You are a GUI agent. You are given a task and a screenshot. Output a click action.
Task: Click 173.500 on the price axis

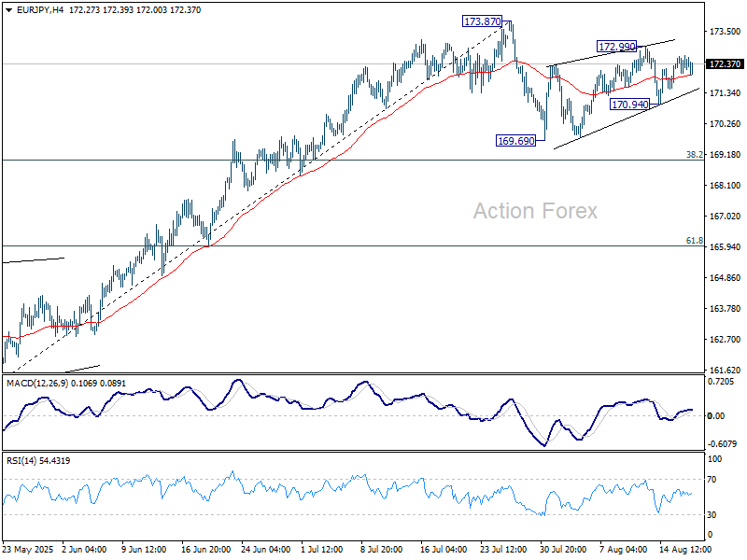tap(725, 33)
